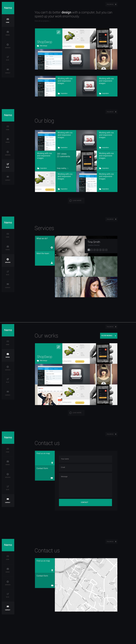
Task: Click the "22 comments" text
Action: click(x=64, y=157)
